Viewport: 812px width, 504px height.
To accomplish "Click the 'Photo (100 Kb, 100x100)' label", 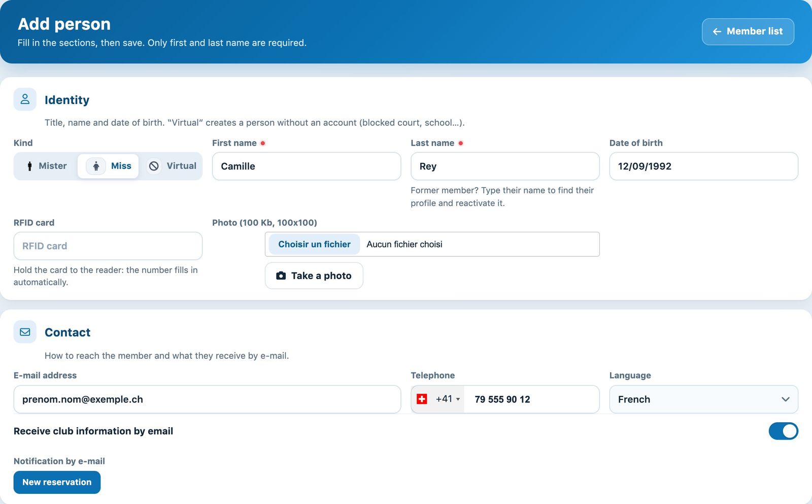I will point(264,222).
